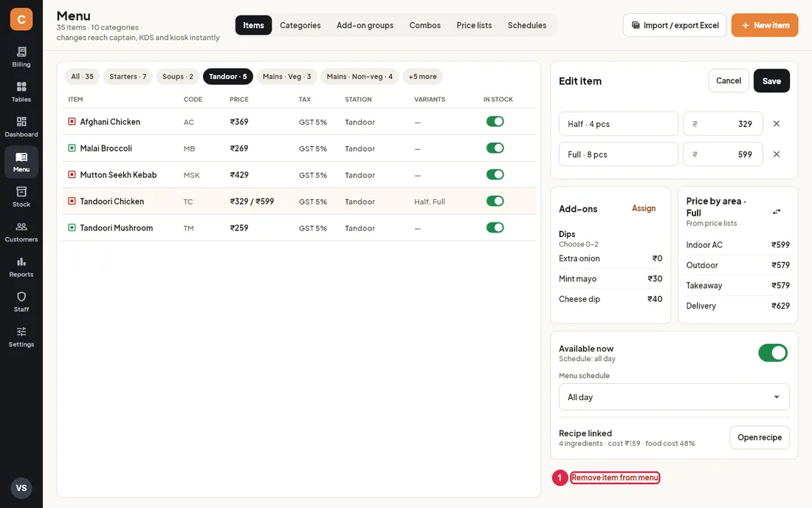Viewport: 812px width, 508px height.
Task: Click the non-veg marker beside Afghani Chicken
Action: (x=72, y=122)
